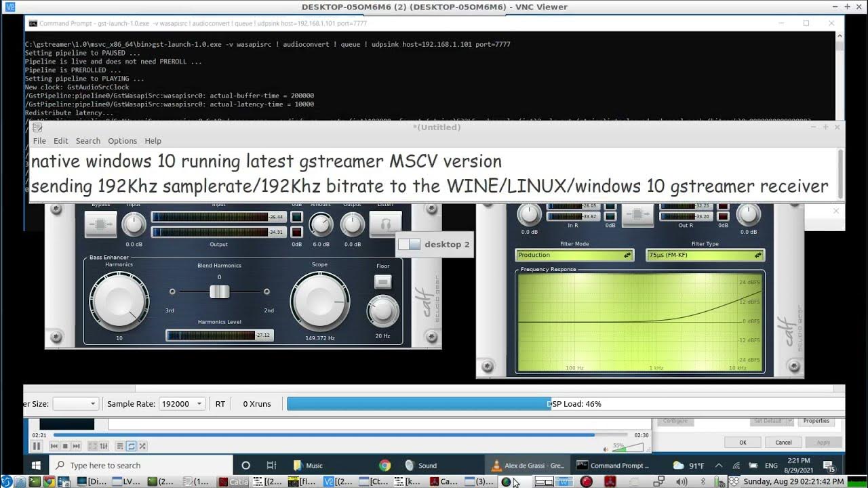Click the RT indicator label

pos(220,404)
